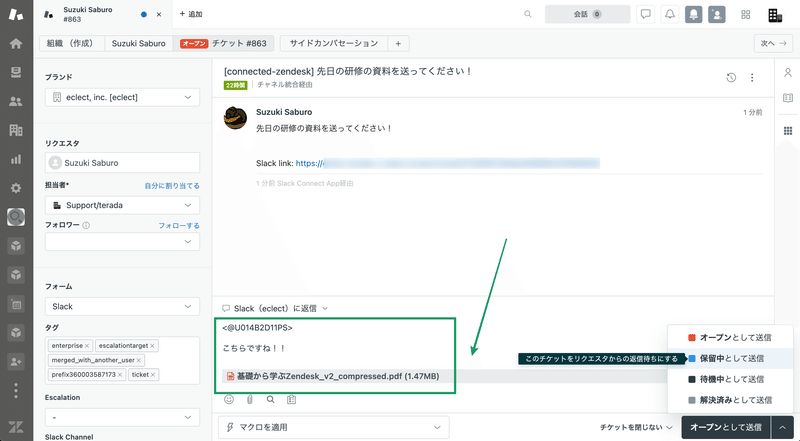The image size is (800, 441).
Task: Click the composer icon next to search
Action: pos(291,400)
